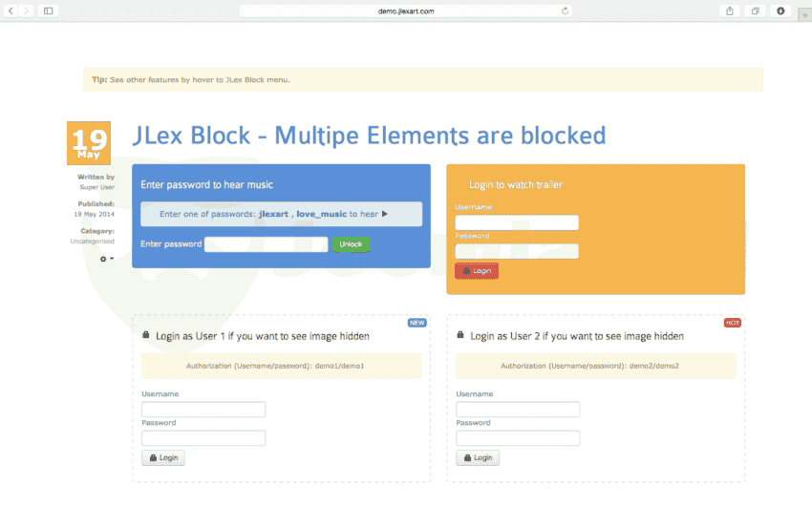Viewport: 812px width, 507px height.
Task: Reload the page from address bar
Action: tap(566, 11)
